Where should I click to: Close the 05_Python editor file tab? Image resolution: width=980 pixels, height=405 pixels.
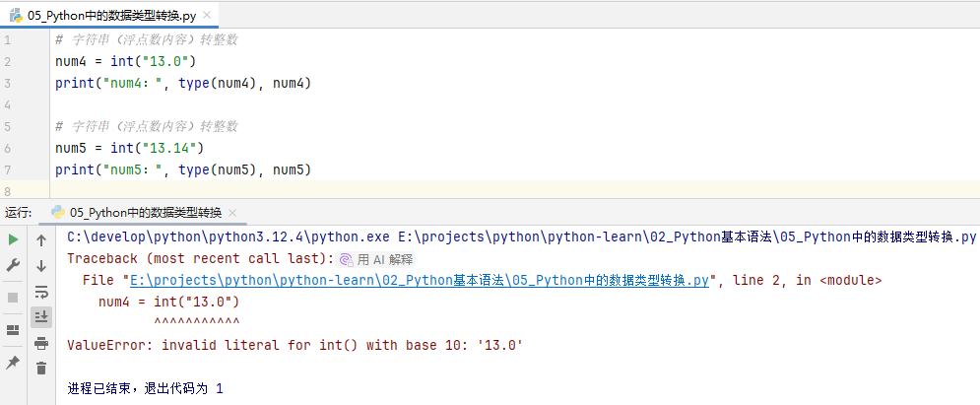click(x=208, y=17)
